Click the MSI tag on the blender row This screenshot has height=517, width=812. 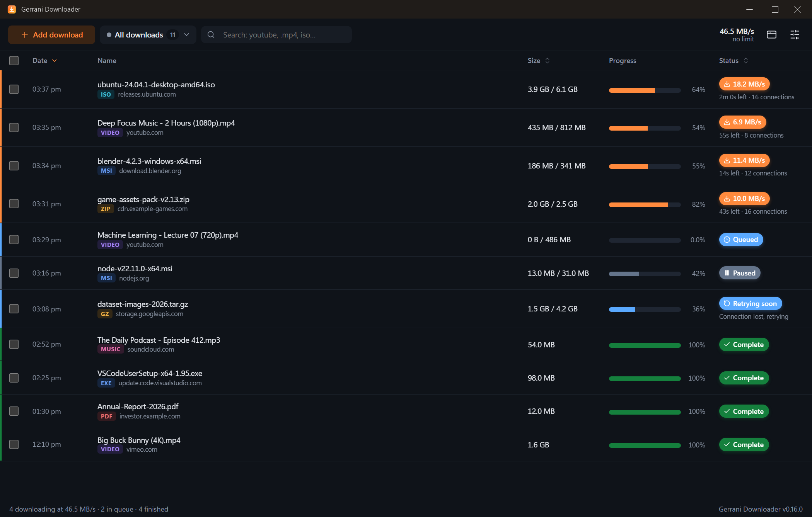[106, 171]
